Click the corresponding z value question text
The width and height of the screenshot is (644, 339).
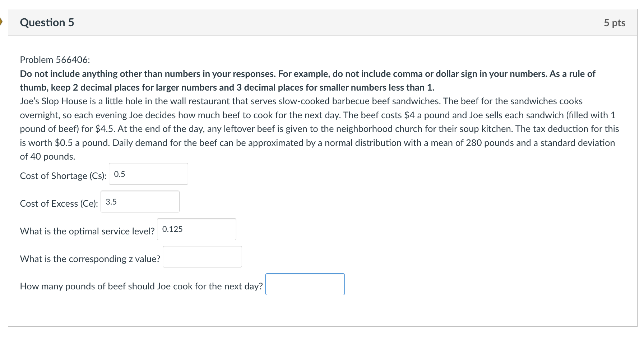90,259
